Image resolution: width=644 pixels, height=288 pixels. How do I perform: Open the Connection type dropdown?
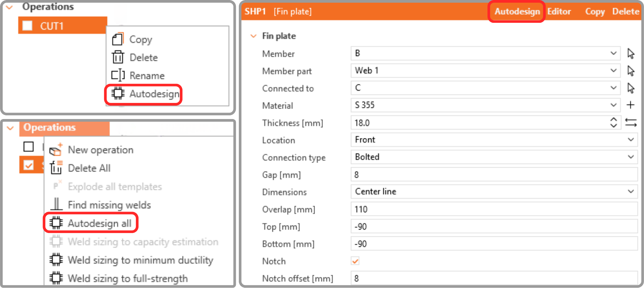494,157
